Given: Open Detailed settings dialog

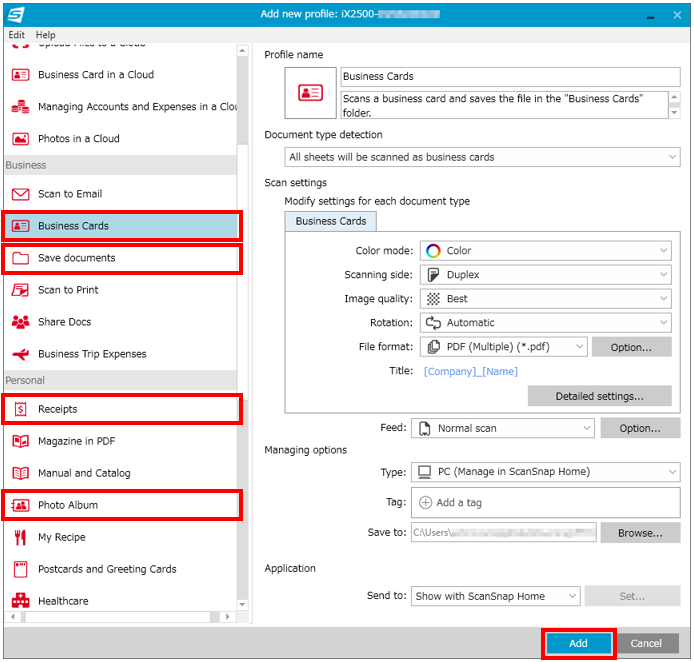Looking at the screenshot, I should click(599, 396).
